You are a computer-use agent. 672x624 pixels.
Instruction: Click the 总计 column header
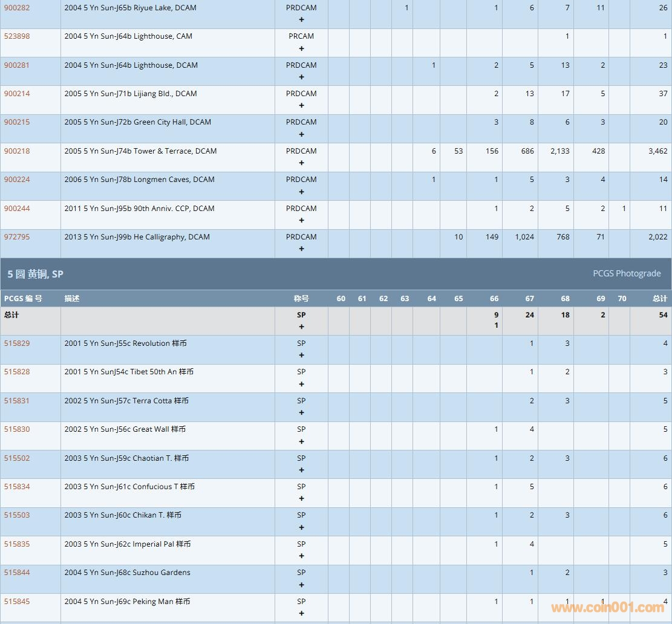point(659,299)
